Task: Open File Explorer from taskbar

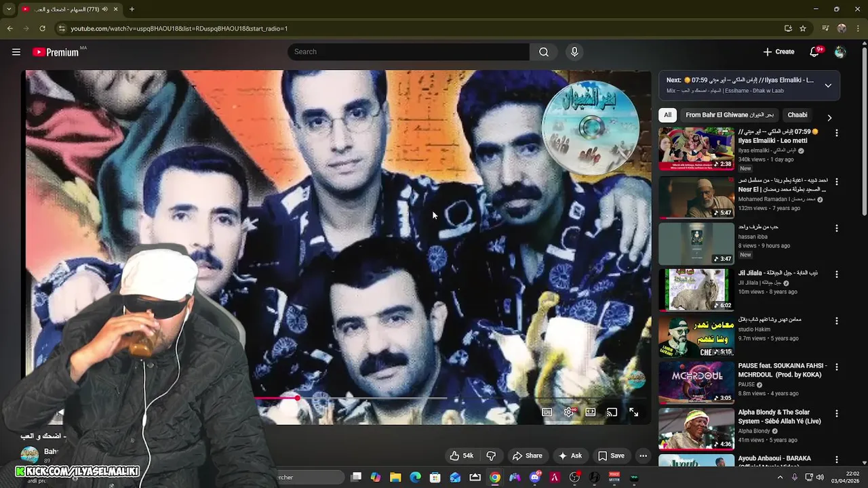Action: tap(395, 477)
